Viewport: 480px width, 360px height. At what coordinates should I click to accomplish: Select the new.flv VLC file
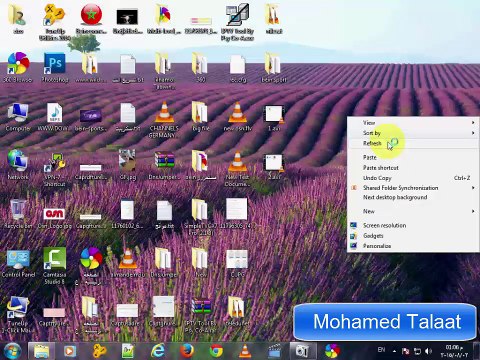click(237, 117)
